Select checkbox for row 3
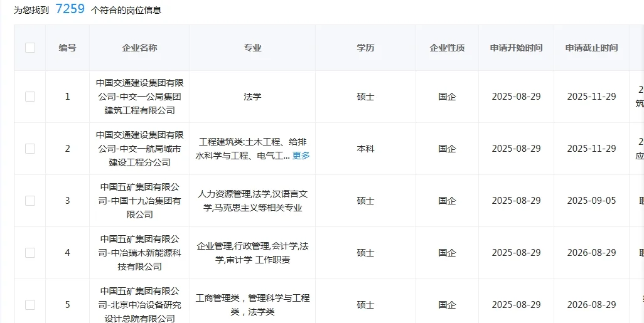 (30, 201)
